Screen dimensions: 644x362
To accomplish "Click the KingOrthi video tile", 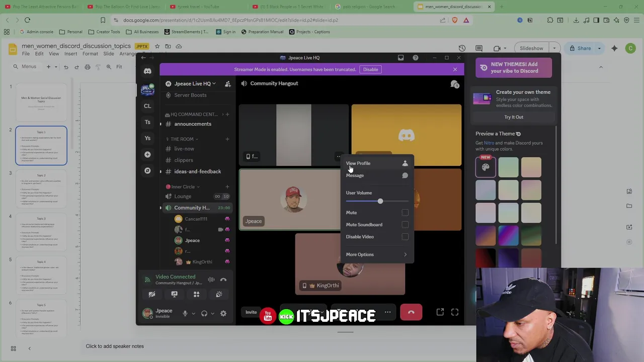I will (x=350, y=264).
